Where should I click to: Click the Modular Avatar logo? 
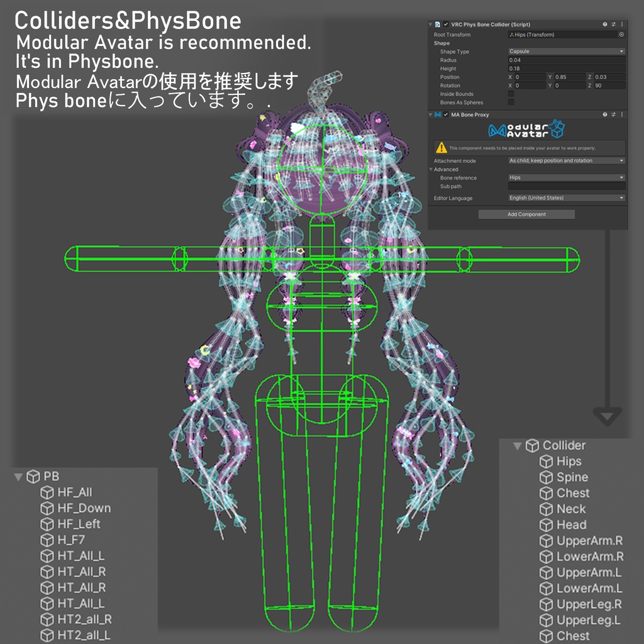pyautogui.click(x=526, y=130)
